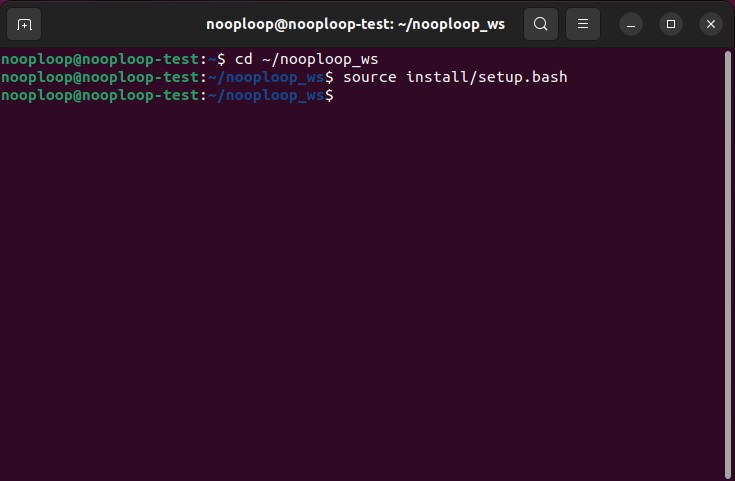Click the green username on second prompt line
The height and width of the screenshot is (481, 735).
pos(100,77)
